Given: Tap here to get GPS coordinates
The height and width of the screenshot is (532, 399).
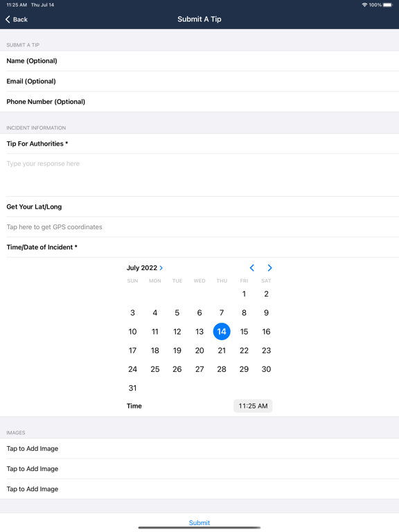Looking at the screenshot, I should pos(199,227).
